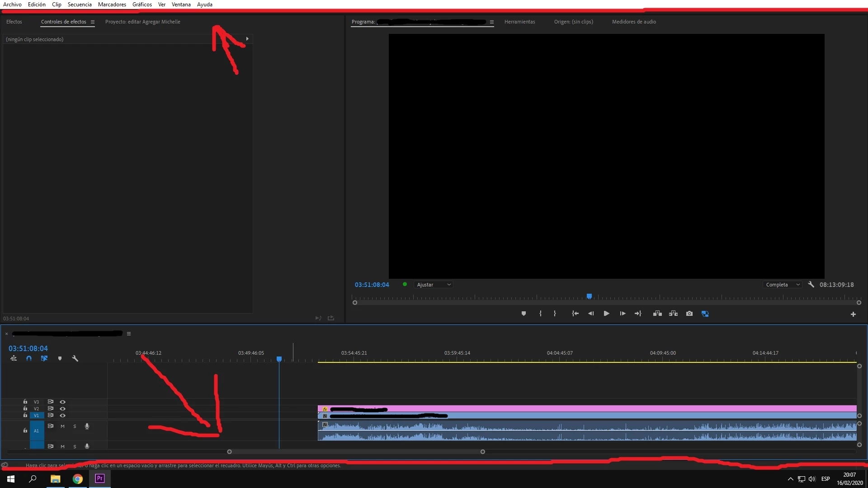The width and height of the screenshot is (868, 488).
Task: Switch to the Medidores de audio tab
Action: 634,22
